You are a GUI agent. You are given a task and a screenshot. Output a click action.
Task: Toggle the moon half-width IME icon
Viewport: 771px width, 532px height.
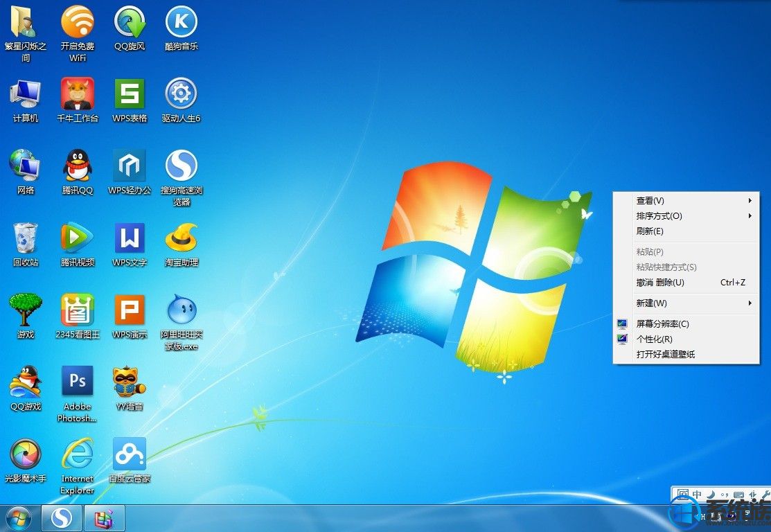click(711, 494)
